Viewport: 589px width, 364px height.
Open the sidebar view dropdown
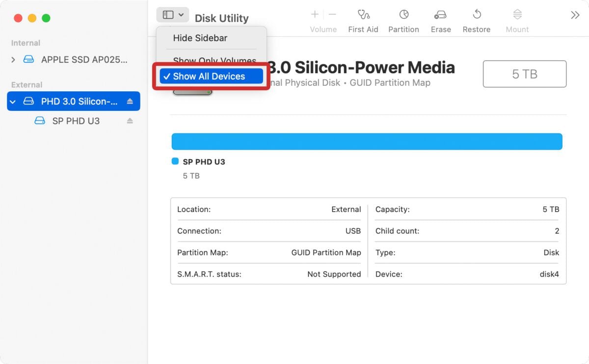[172, 14]
